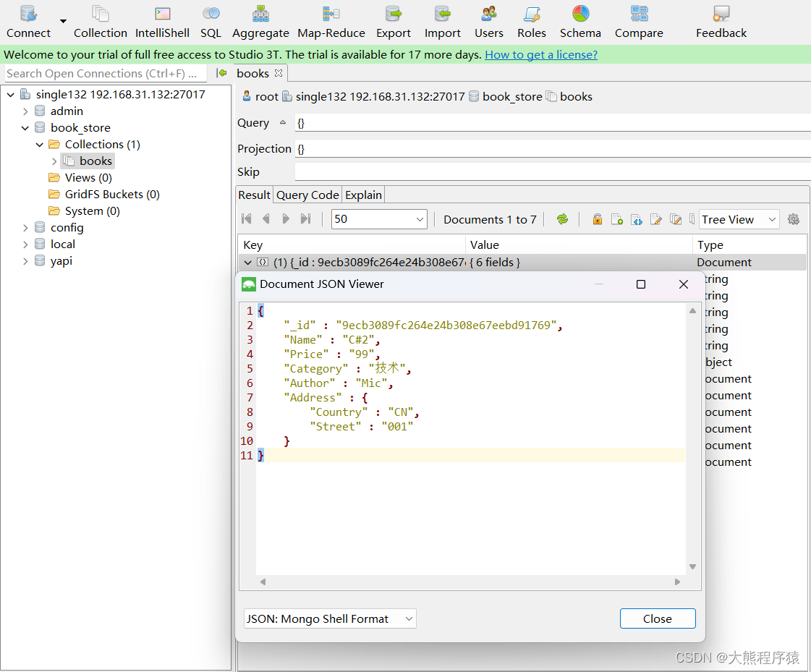811x672 pixels.
Task: Collapse the book_store database node
Action: (26, 127)
